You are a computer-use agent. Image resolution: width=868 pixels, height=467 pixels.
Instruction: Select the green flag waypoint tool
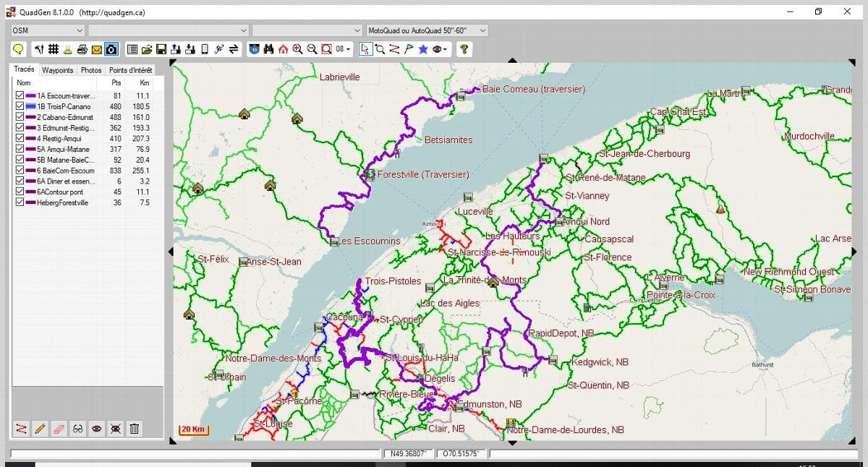[x=409, y=49]
